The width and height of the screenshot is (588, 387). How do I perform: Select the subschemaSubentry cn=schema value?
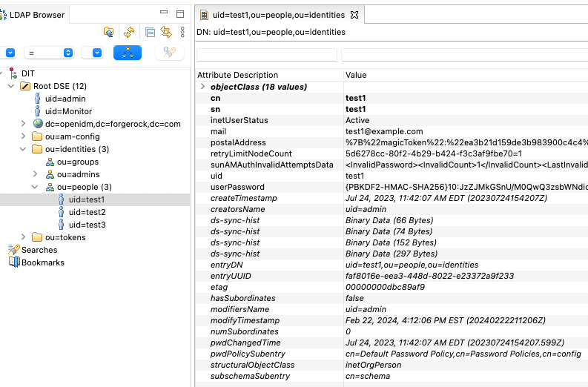tap(368, 376)
